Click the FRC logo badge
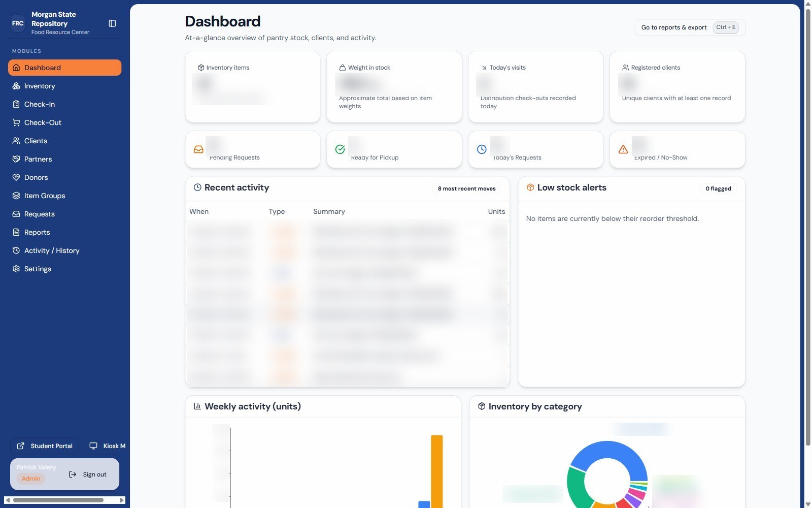 18,23
